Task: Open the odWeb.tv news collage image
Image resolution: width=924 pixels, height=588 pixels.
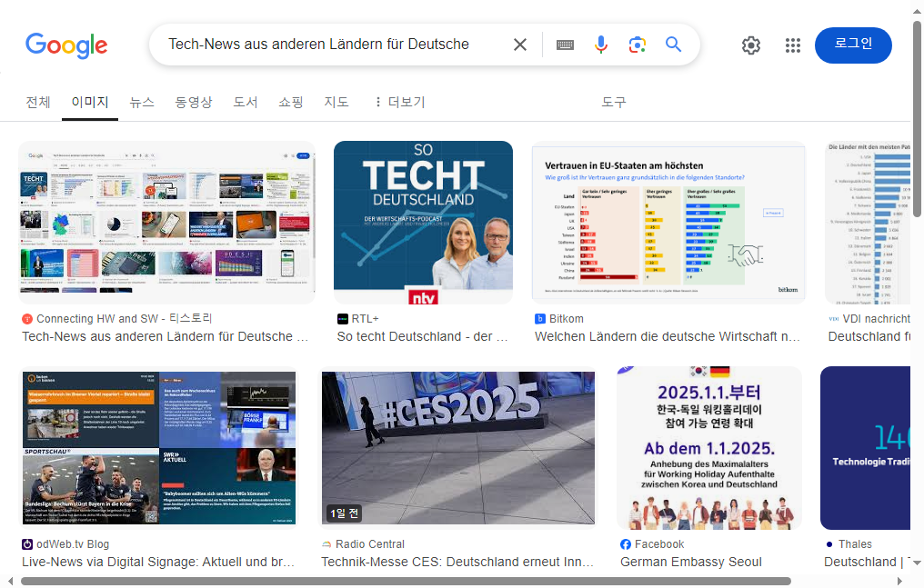Action: pos(159,448)
